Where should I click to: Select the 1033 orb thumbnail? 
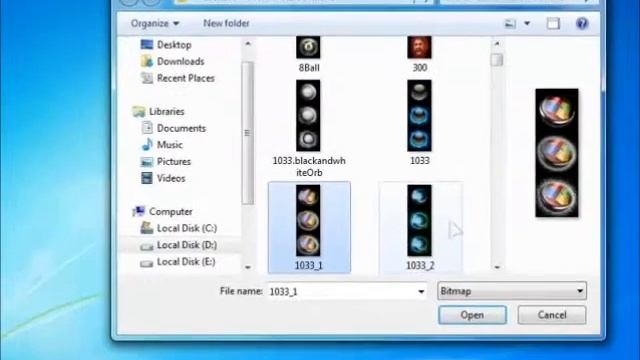pos(419,116)
